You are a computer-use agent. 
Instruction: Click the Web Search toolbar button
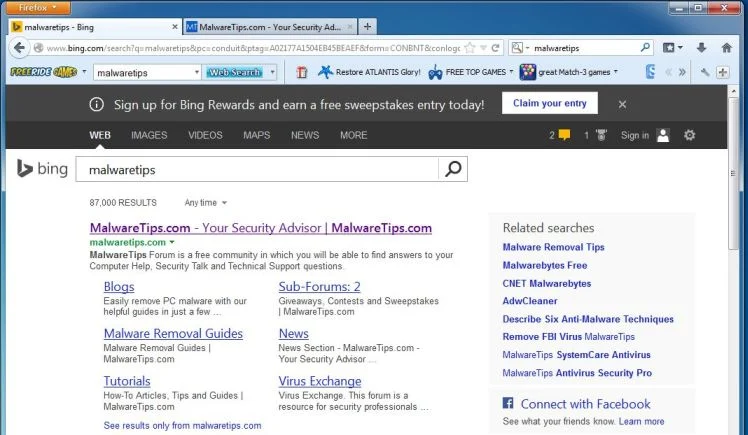pos(234,72)
